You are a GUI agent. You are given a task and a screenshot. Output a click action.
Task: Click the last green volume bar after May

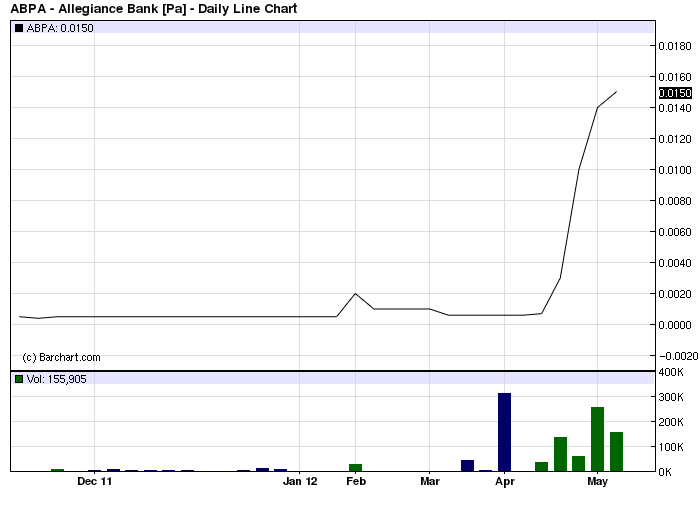pos(616,451)
